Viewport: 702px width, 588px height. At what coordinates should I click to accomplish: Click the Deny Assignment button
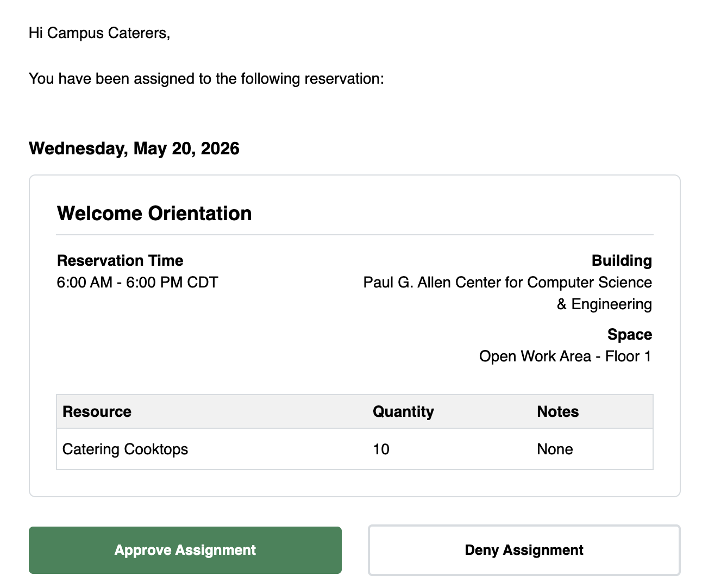pos(524,550)
